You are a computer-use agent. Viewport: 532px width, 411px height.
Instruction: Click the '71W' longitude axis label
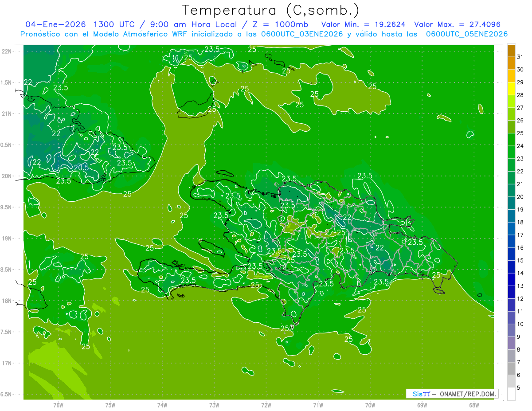(318, 405)
